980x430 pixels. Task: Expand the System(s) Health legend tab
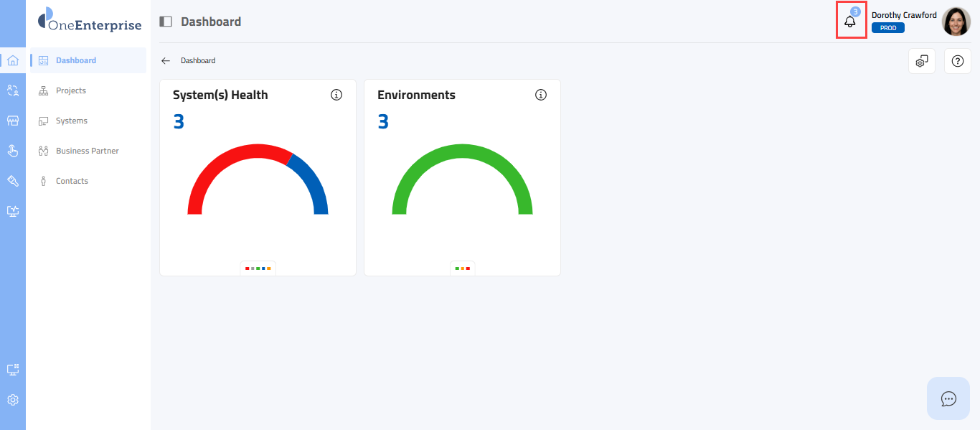click(258, 268)
